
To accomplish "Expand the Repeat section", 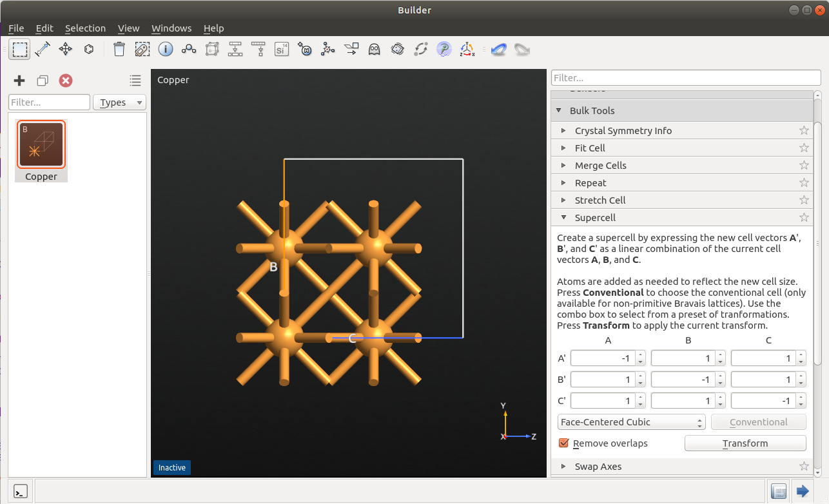I will click(x=563, y=182).
